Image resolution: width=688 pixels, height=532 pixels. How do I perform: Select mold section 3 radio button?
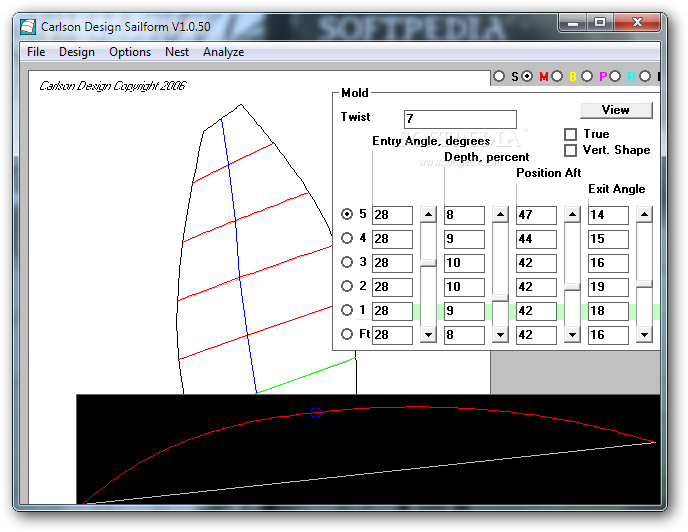(x=347, y=262)
